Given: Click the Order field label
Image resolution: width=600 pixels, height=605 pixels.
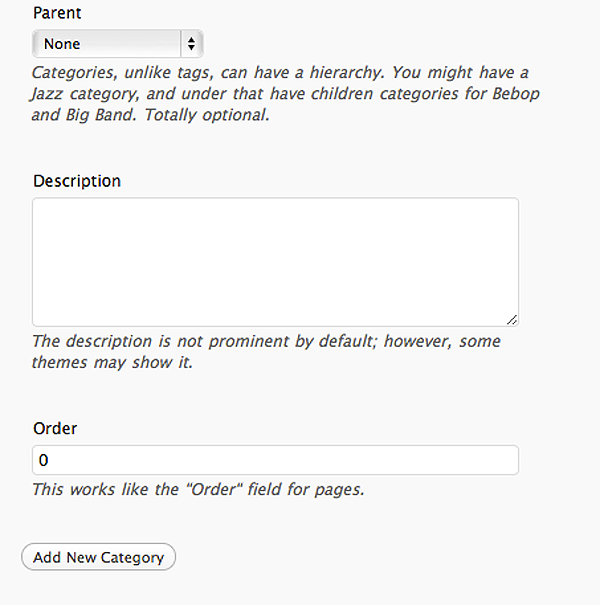Looking at the screenshot, I should [x=55, y=429].
